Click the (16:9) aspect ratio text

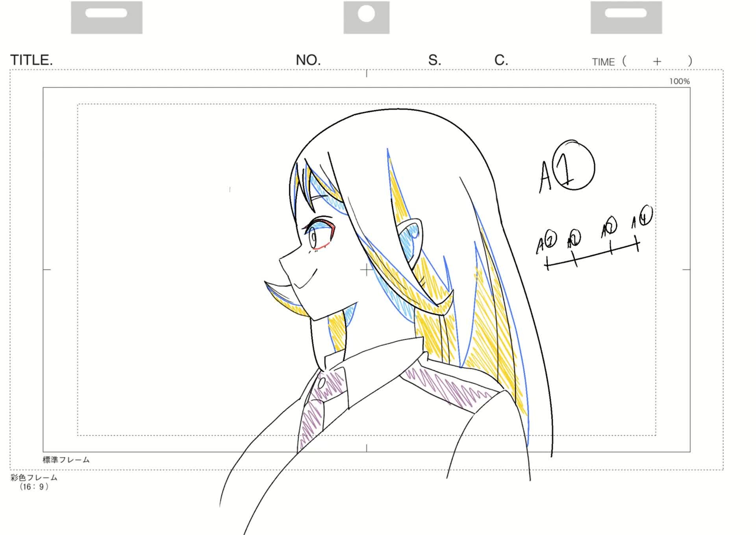click(34, 487)
